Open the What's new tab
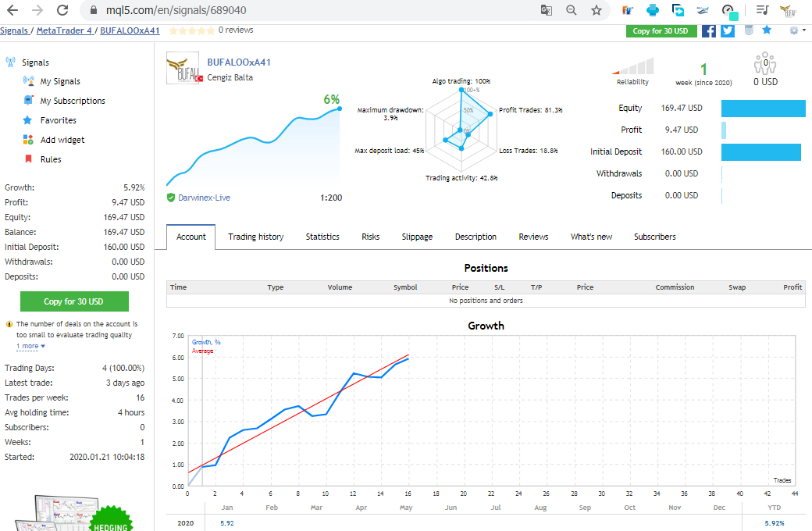 tap(591, 237)
